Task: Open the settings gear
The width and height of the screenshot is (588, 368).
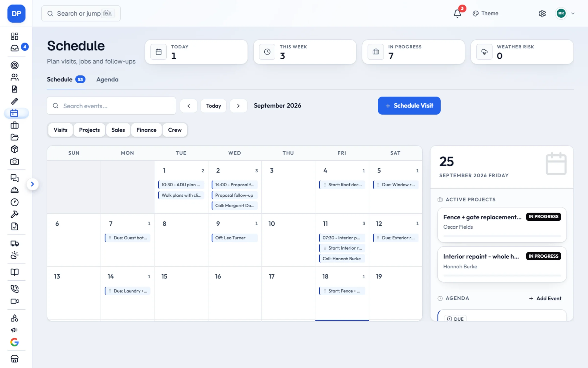Action: tap(542, 13)
